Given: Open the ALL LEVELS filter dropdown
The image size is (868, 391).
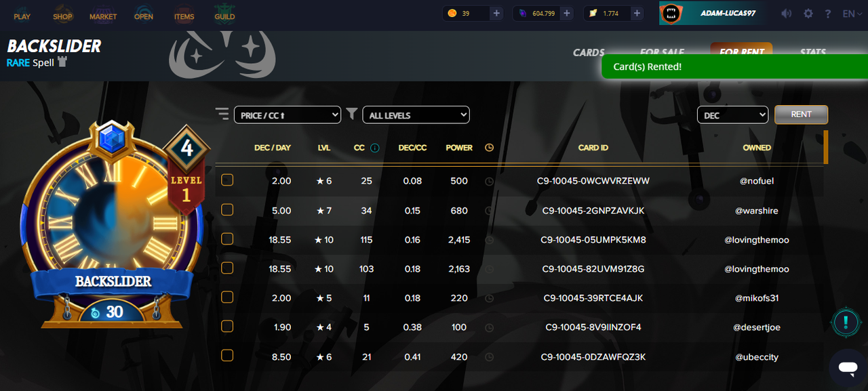Looking at the screenshot, I should 416,115.
